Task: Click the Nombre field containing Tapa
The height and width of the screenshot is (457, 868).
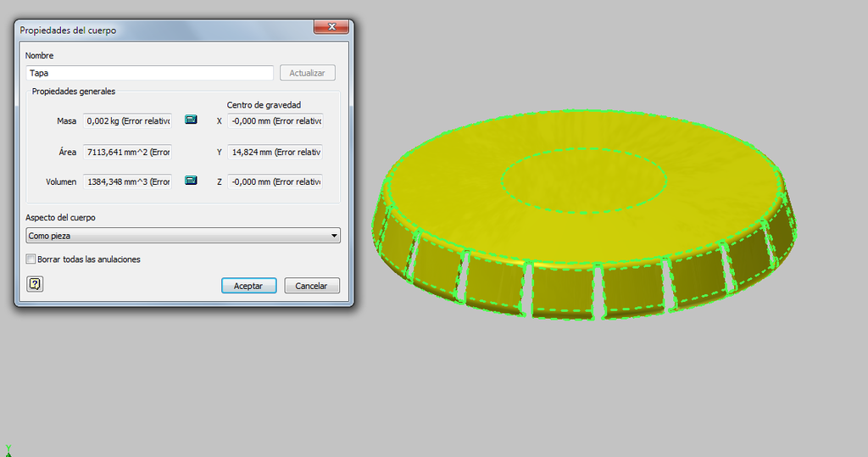Action: point(149,74)
